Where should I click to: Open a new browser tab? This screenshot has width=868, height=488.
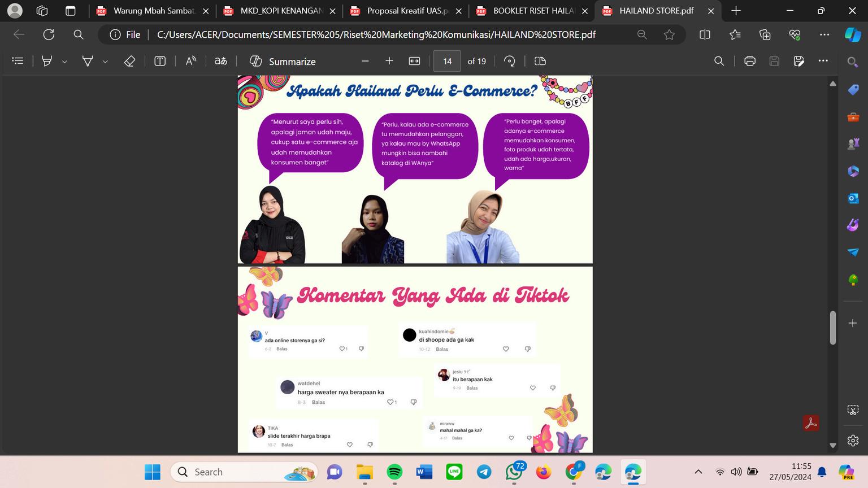click(736, 11)
